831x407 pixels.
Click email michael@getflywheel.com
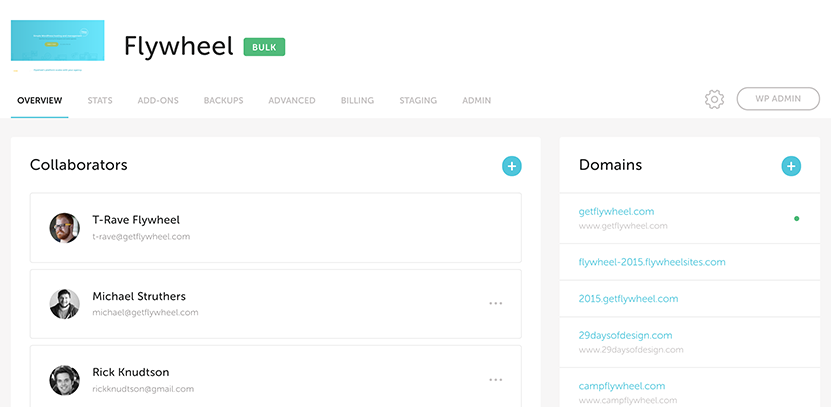point(145,313)
